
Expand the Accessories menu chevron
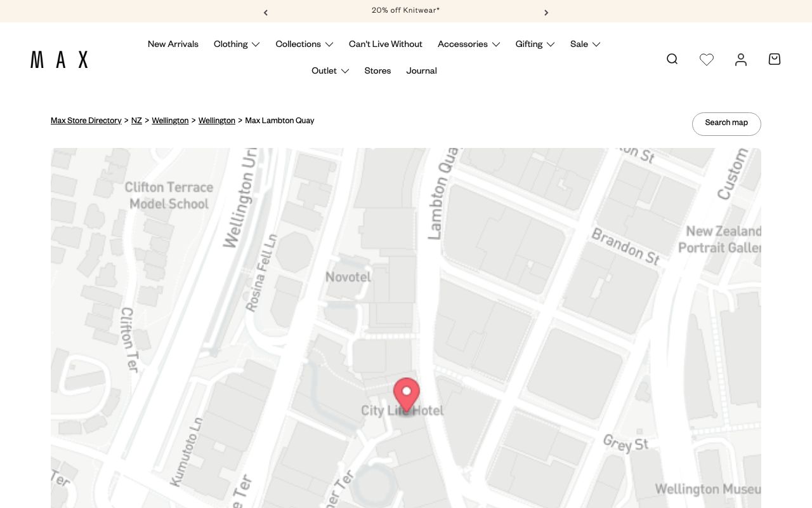point(496,44)
